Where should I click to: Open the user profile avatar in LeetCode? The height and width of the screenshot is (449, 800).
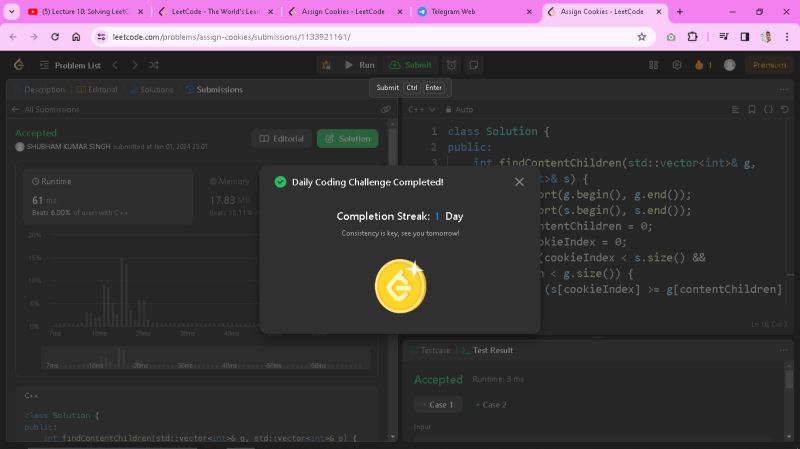pos(730,65)
